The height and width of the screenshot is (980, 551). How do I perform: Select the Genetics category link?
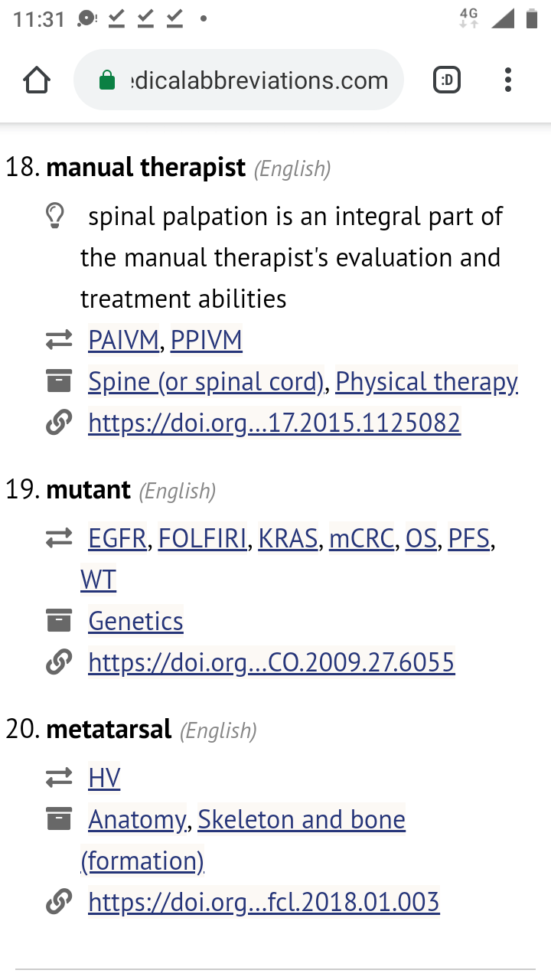135,621
